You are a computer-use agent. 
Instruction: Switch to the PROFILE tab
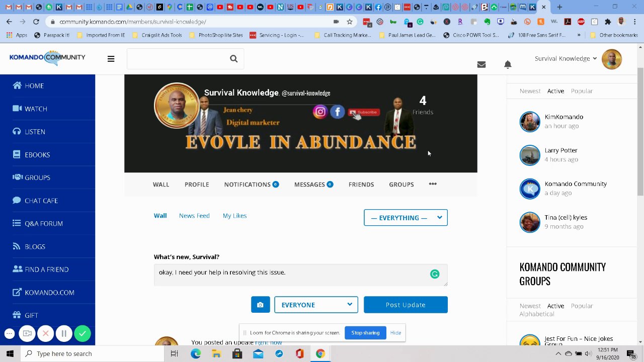197,185
